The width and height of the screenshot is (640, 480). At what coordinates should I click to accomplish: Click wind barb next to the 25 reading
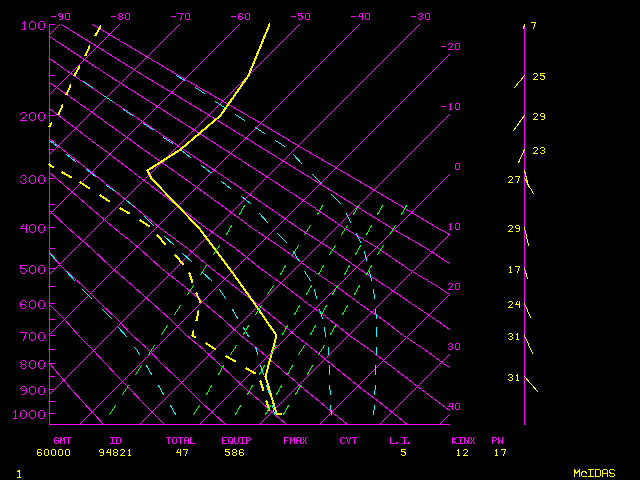click(519, 80)
